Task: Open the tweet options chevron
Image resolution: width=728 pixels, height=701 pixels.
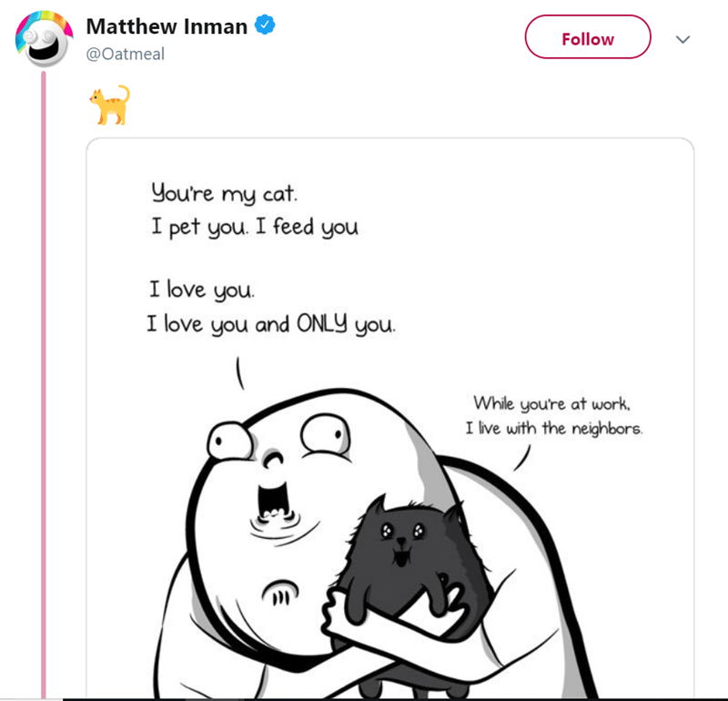Action: [x=687, y=39]
